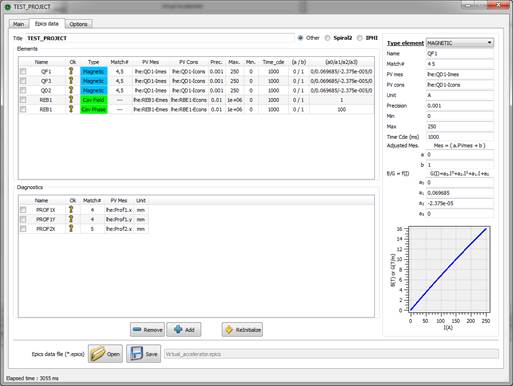Screen dimensions: 513x386
Task: Click the green Cav Phase type cell
Action: (94, 109)
